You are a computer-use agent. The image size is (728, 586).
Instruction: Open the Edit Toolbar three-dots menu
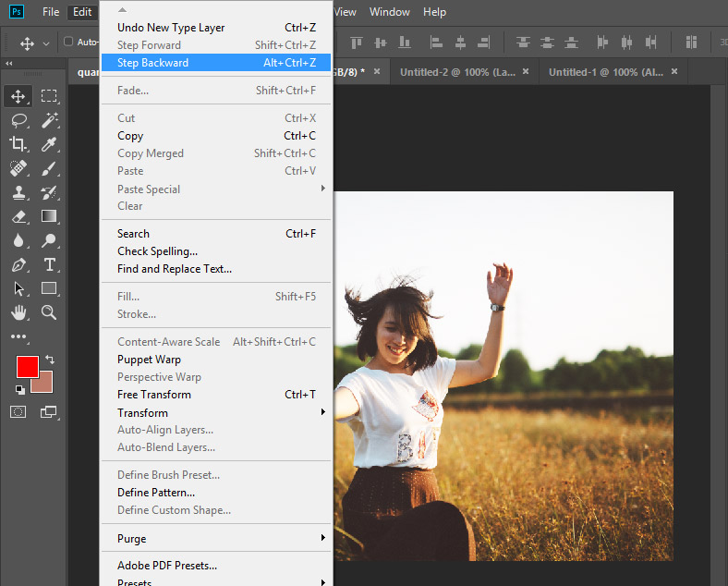(18, 336)
